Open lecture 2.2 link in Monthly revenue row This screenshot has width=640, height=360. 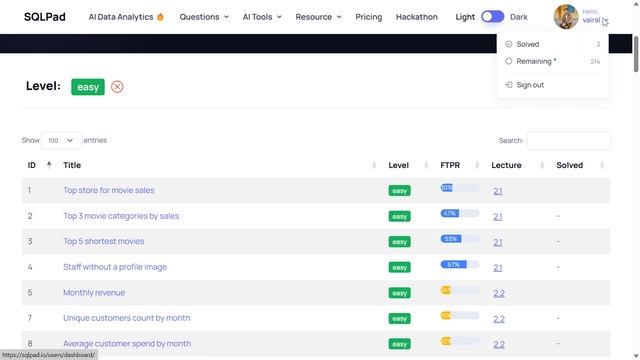coord(499,293)
